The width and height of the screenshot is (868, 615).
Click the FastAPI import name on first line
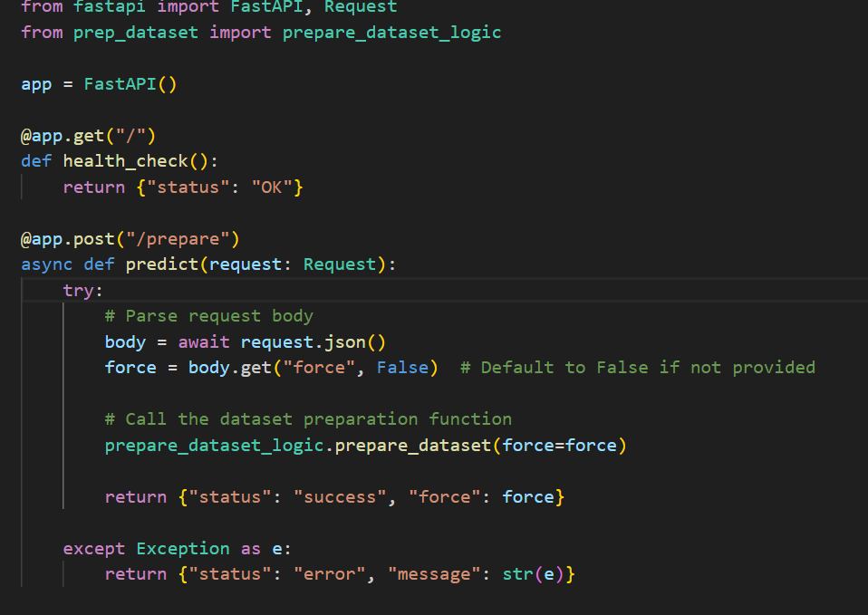click(x=266, y=6)
